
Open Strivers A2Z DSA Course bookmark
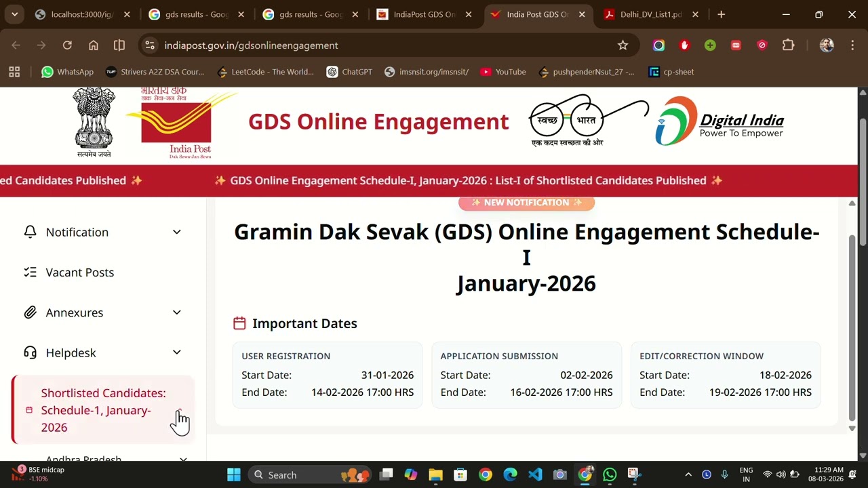click(x=155, y=72)
